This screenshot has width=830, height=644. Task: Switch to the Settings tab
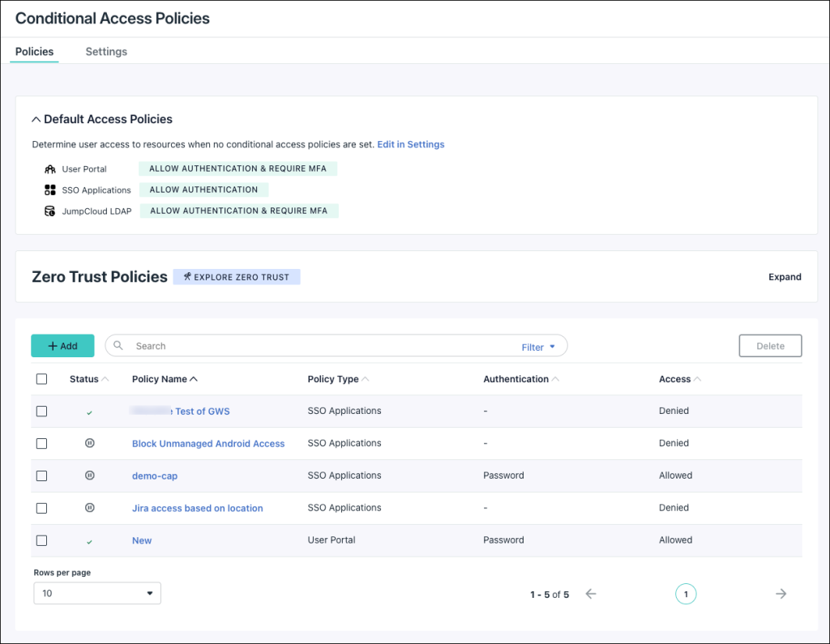click(x=106, y=52)
